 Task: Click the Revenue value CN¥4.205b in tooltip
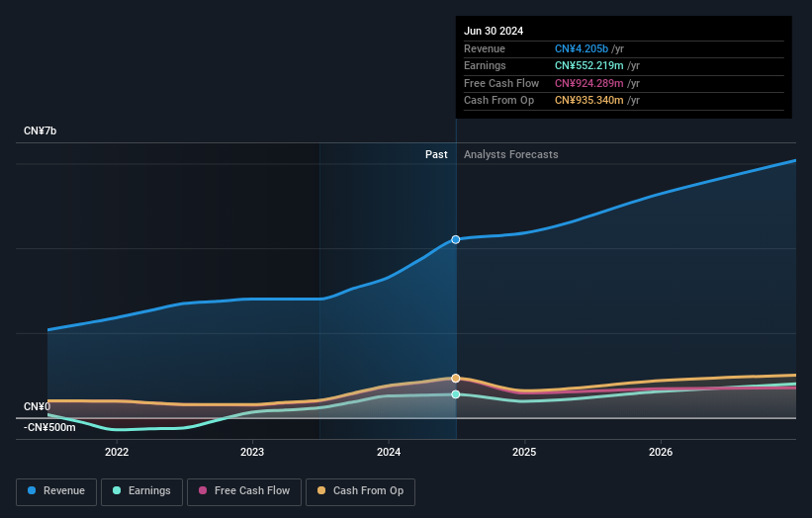tap(582, 49)
